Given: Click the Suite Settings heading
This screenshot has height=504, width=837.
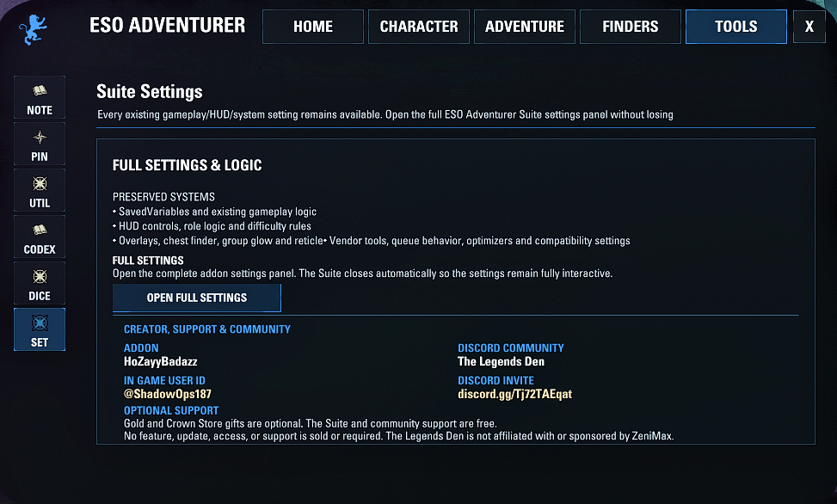Looking at the screenshot, I should [150, 92].
